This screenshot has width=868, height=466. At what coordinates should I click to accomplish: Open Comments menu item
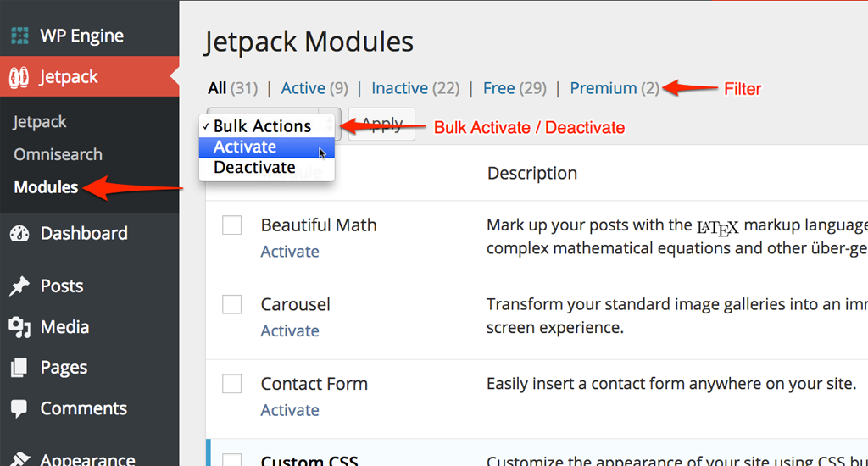pyautogui.click(x=90, y=408)
